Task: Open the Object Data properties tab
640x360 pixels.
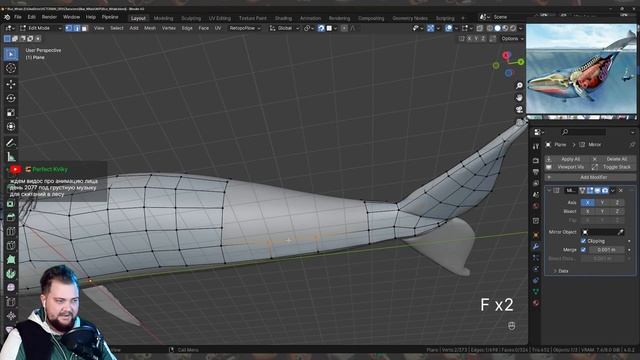Action: [x=536, y=291]
